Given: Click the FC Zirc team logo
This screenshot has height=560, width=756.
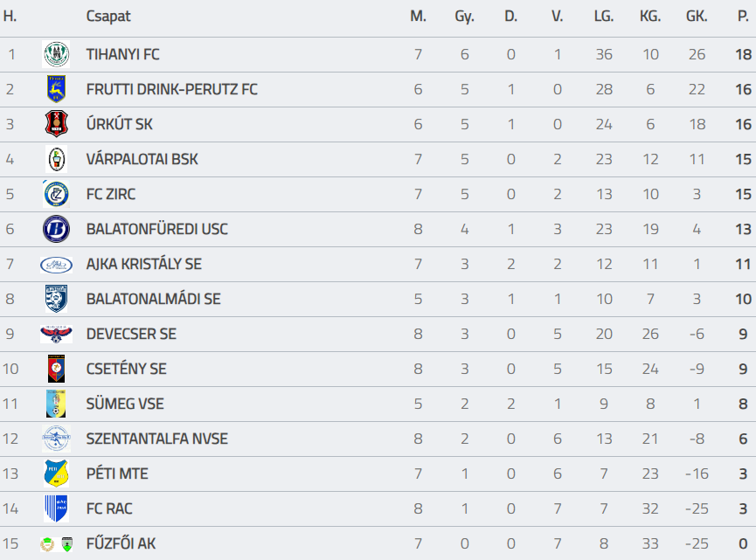Looking at the screenshot, I should tap(56, 194).
